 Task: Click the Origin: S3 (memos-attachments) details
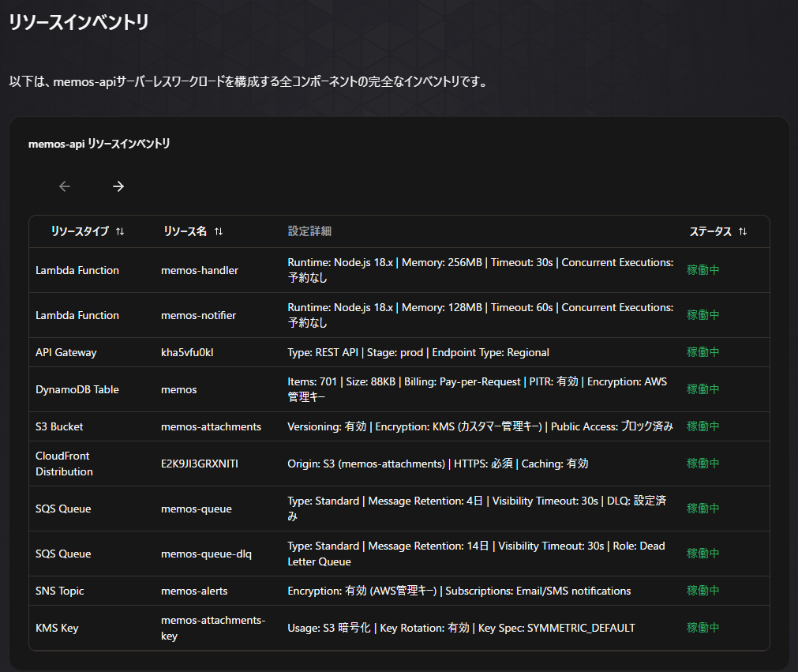(x=438, y=464)
